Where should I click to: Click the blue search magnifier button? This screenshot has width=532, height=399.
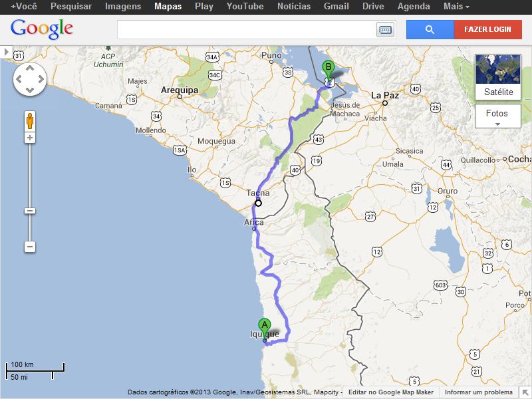pyautogui.click(x=430, y=29)
